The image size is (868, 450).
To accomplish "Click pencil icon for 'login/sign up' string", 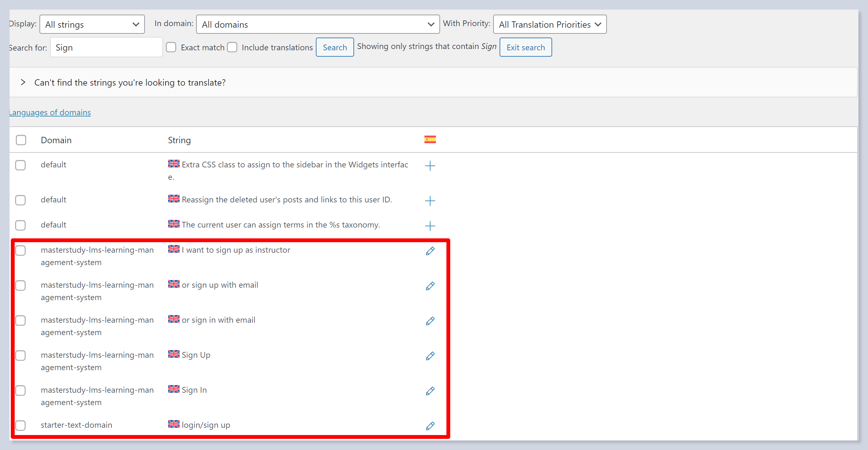I will tap(430, 426).
